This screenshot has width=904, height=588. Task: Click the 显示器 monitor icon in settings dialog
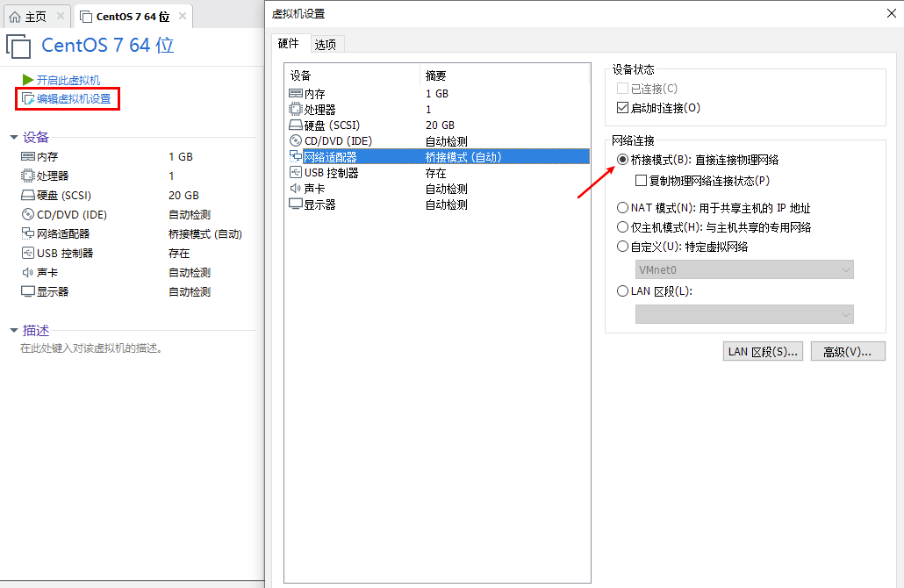[295, 204]
